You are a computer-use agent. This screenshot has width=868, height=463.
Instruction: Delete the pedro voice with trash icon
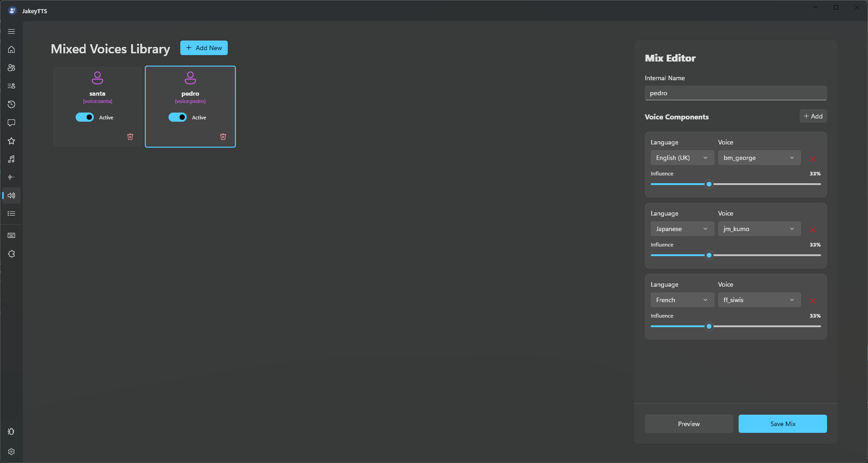223,137
